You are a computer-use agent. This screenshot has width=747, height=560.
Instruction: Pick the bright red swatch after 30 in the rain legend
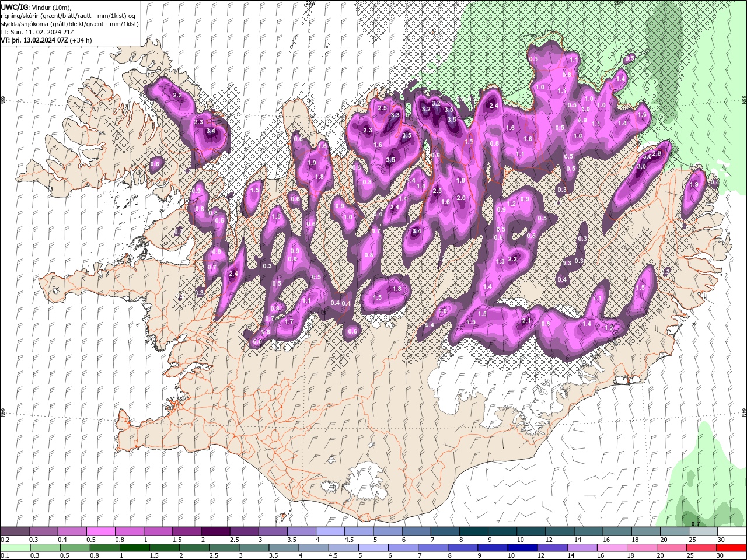(732, 548)
